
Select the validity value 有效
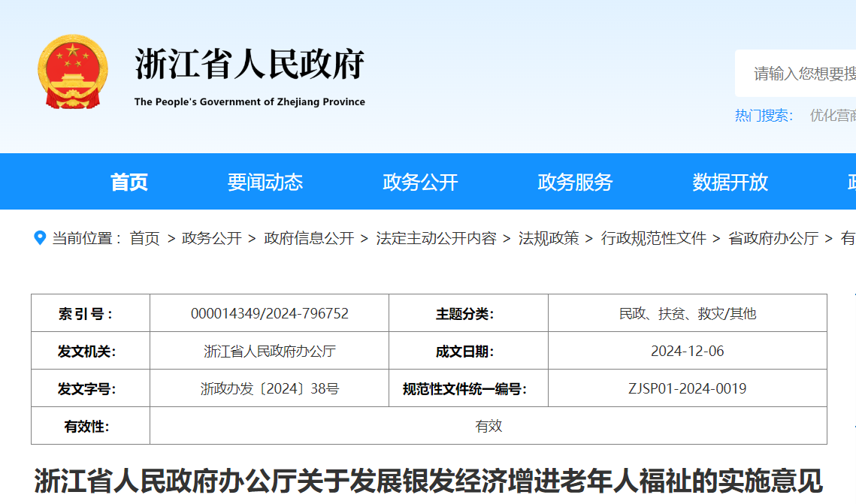(x=488, y=426)
